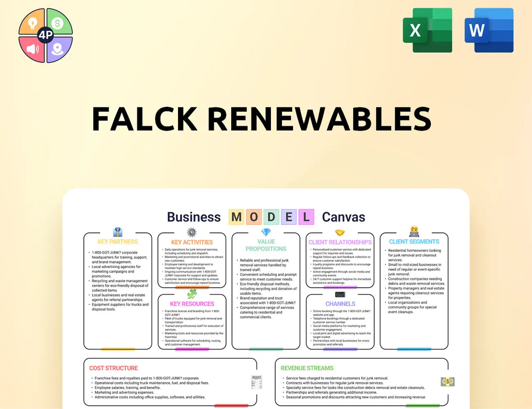Click the 'Equipment suppliers for trucks' bullet
This screenshot has height=409, width=532.
coord(120,307)
